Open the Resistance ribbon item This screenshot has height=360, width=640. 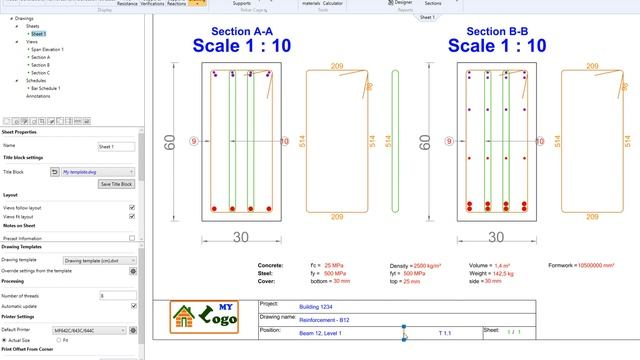click(x=127, y=3)
